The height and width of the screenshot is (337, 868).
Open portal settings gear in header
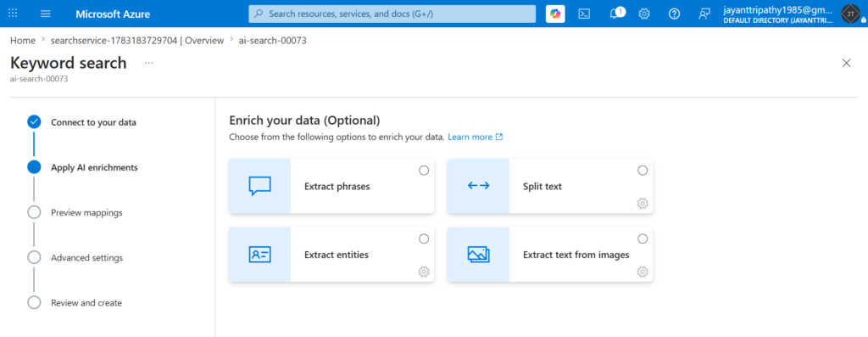[x=644, y=14]
